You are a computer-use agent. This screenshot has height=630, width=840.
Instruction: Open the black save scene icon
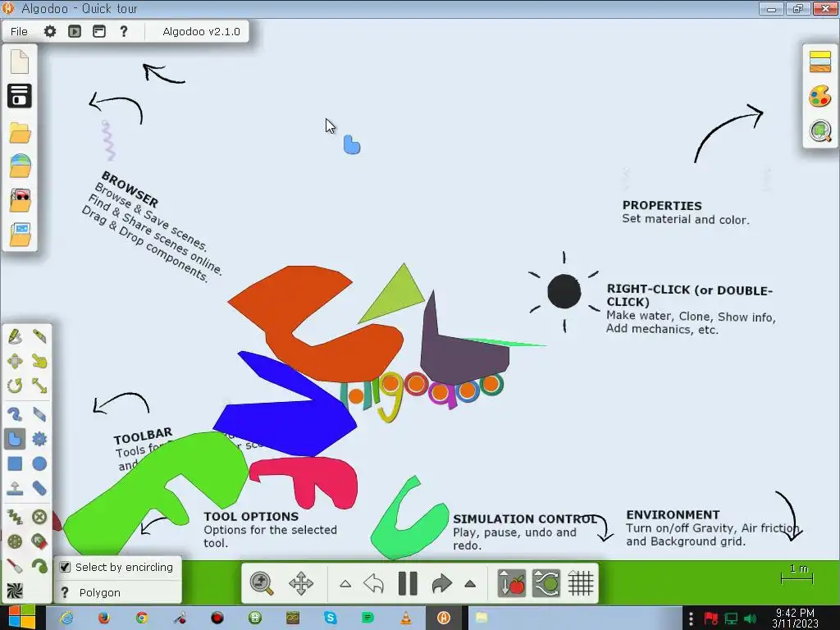tap(20, 96)
